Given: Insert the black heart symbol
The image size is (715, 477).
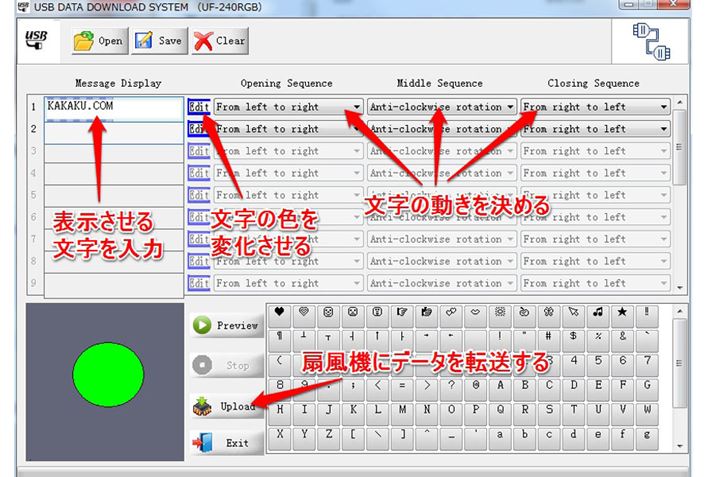Looking at the screenshot, I should [280, 312].
